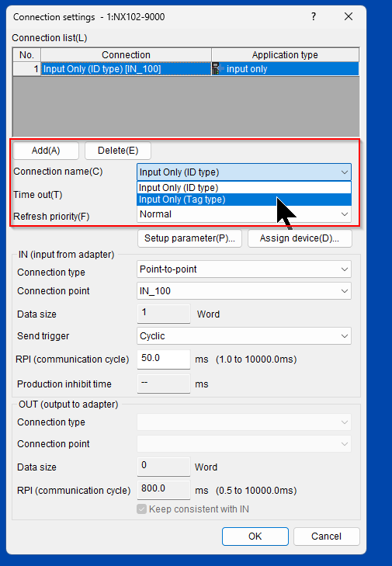
Task: Click the Cancel button
Action: pyautogui.click(x=327, y=536)
